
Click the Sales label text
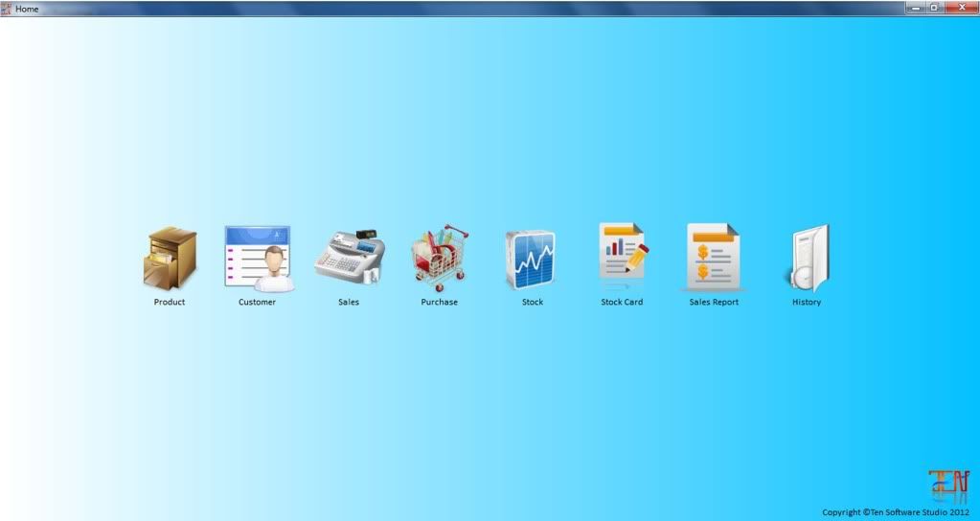[349, 302]
